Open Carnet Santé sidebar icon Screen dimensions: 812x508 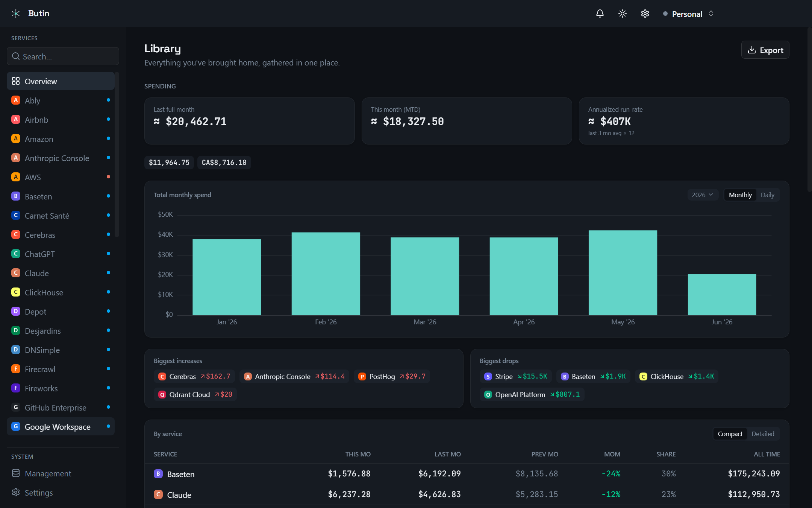click(16, 215)
